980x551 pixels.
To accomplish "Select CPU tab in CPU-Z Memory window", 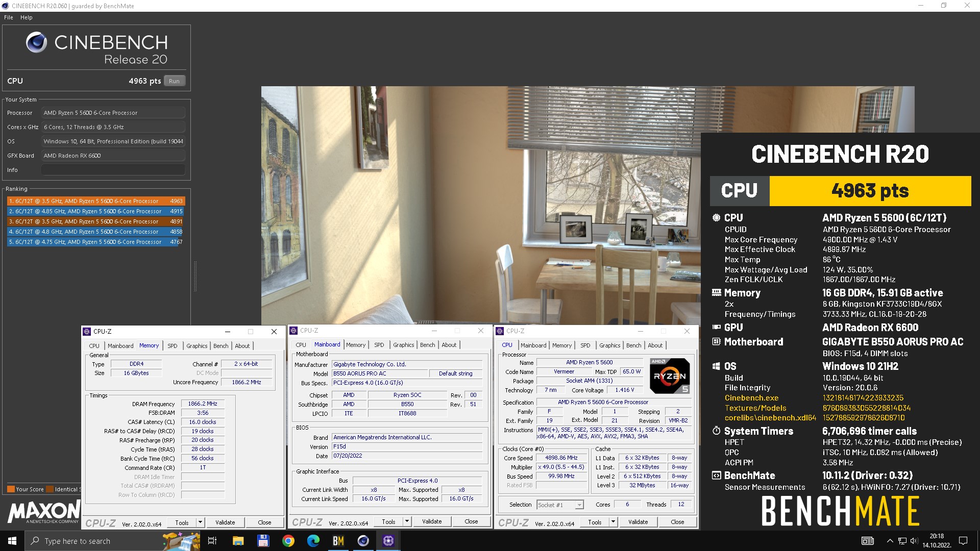I will (x=94, y=346).
